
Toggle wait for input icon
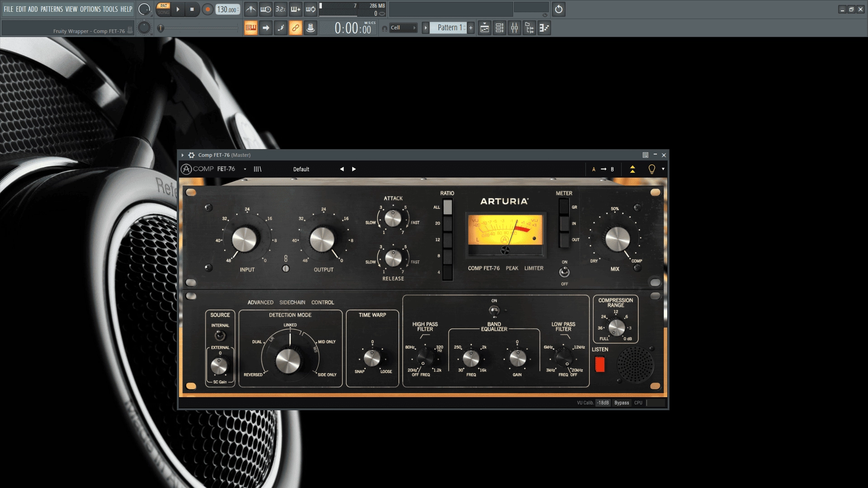tap(266, 9)
